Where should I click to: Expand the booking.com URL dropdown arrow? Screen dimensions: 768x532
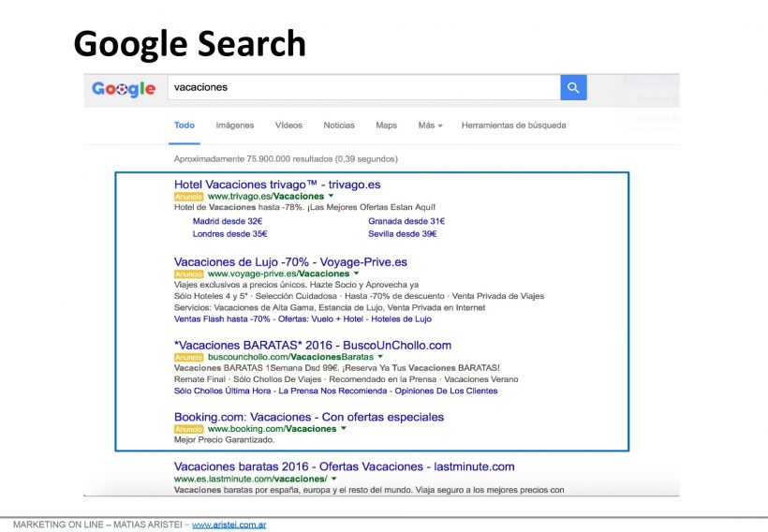[x=344, y=428]
